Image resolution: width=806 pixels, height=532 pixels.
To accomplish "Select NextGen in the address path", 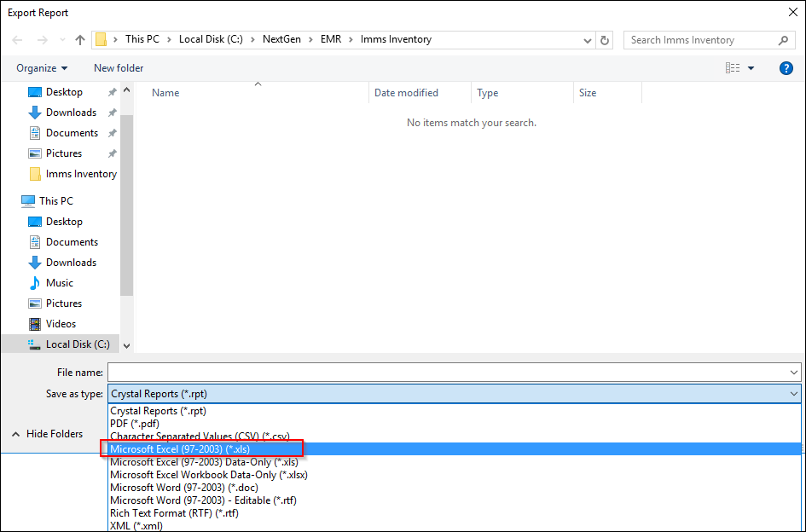I will [281, 39].
